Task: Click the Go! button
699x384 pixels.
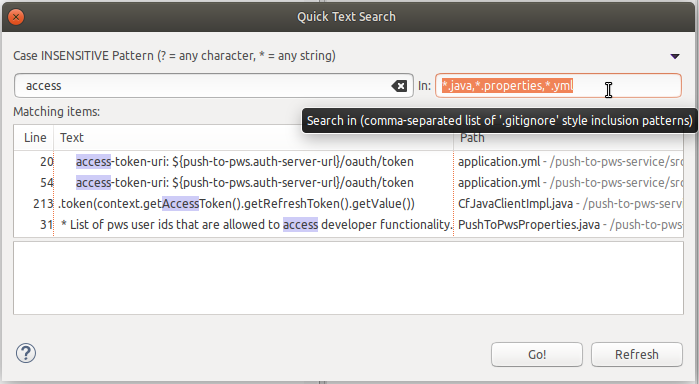Action: click(537, 355)
